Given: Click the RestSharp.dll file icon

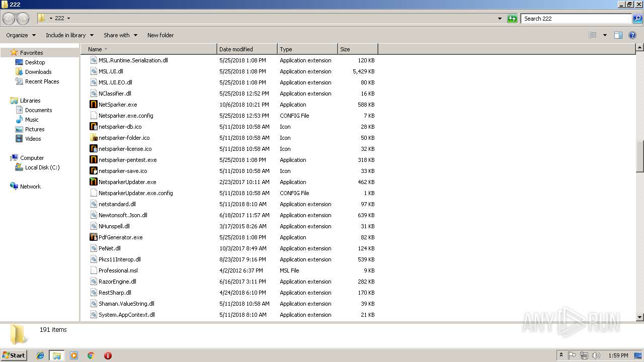Looking at the screenshot, I should click(93, 293).
